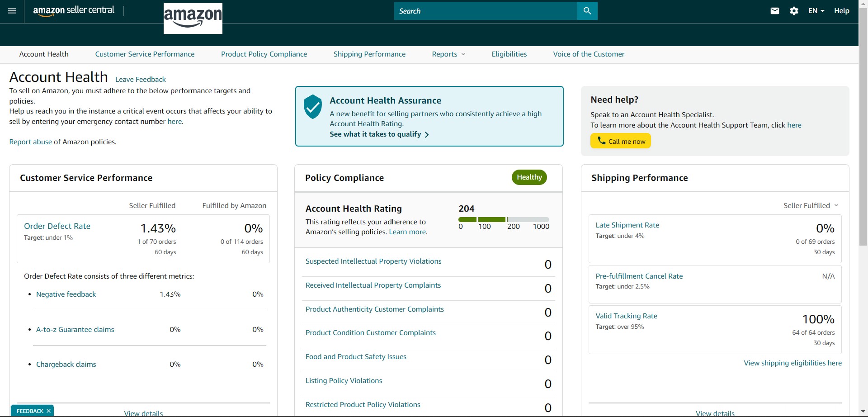Click 'View shipping eligibilities here' link
868x417 pixels.
793,363
